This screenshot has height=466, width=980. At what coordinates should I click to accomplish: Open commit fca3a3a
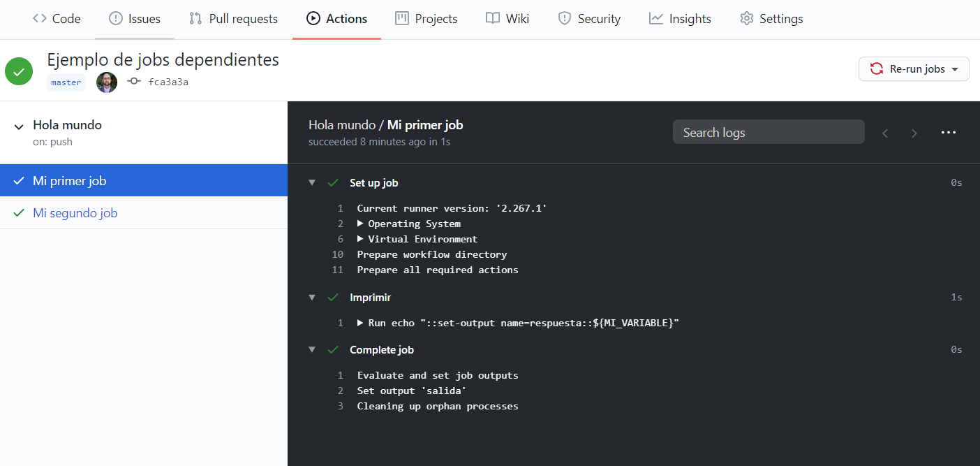pos(168,82)
